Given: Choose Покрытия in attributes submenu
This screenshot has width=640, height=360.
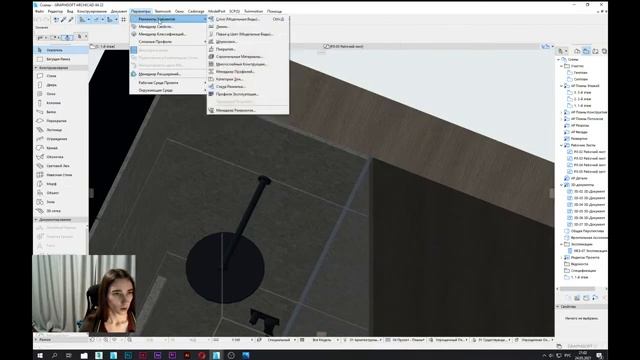Looking at the screenshot, I should [x=247, y=49].
